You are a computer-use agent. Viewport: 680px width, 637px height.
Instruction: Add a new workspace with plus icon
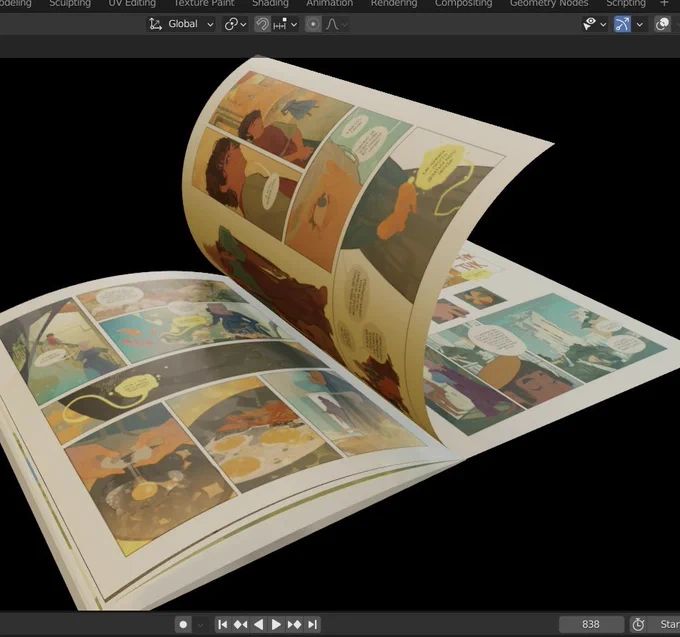coord(664,3)
